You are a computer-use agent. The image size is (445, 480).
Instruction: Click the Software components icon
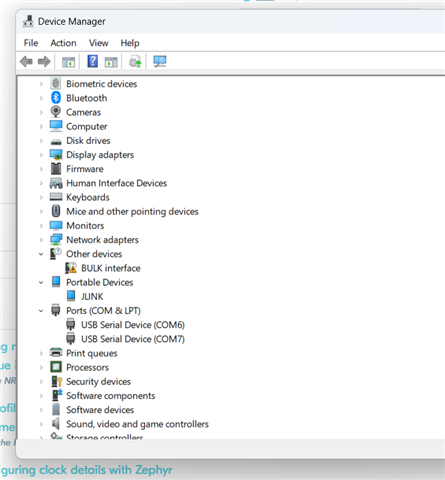57,395
